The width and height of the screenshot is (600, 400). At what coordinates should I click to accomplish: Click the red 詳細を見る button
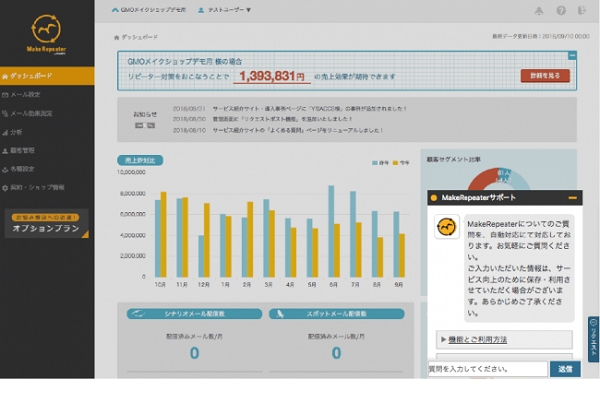[545, 76]
